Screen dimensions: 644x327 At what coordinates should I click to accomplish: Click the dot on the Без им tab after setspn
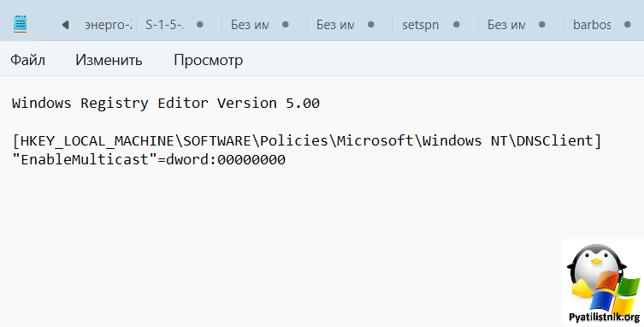541,25
